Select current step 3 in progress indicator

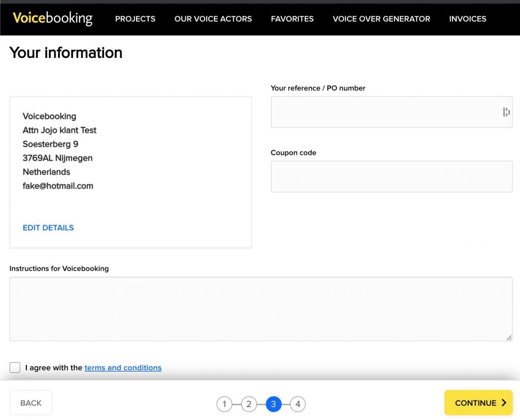(274, 404)
